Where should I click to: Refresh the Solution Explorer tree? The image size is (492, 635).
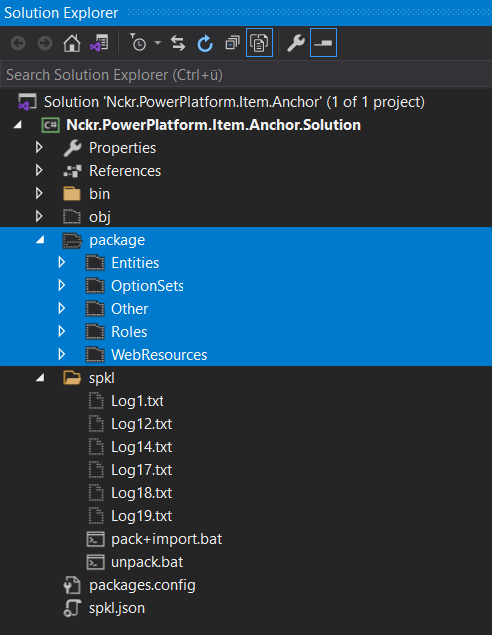coord(205,43)
